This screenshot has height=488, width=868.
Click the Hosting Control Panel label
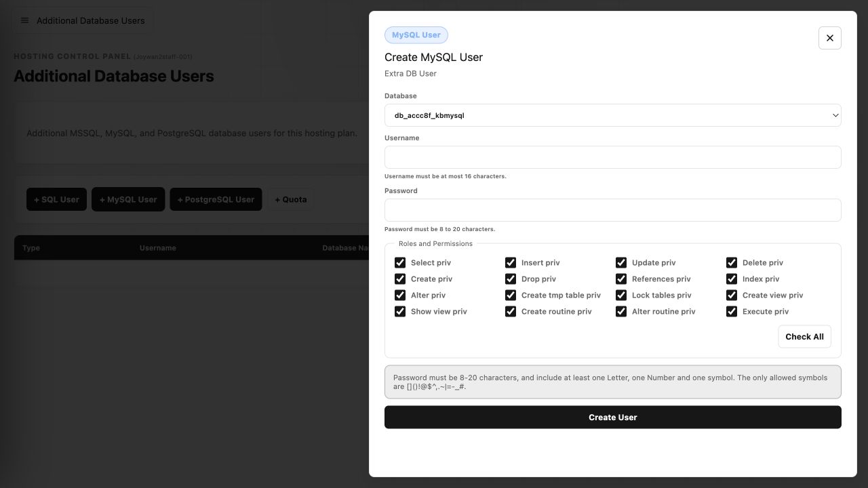72,56
